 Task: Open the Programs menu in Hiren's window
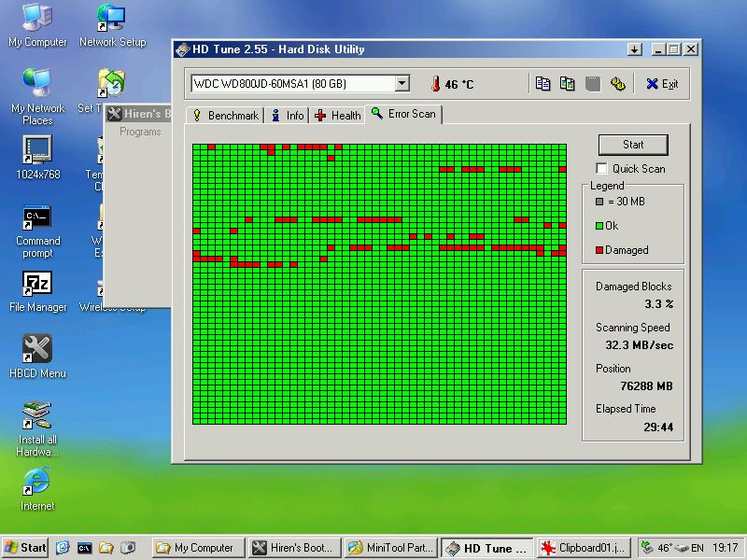pos(140,132)
